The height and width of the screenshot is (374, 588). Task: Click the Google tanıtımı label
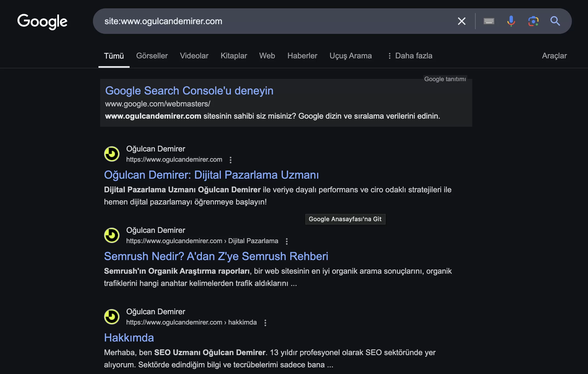click(445, 79)
